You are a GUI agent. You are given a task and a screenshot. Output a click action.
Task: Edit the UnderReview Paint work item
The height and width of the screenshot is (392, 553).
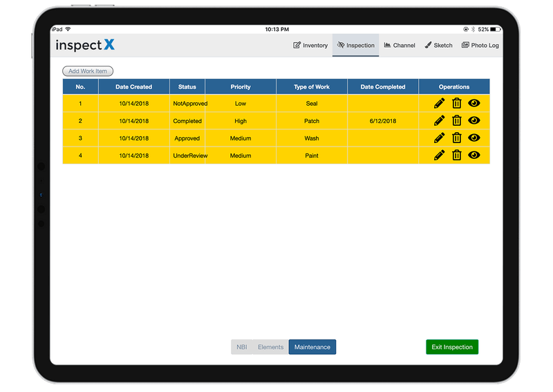(x=439, y=156)
